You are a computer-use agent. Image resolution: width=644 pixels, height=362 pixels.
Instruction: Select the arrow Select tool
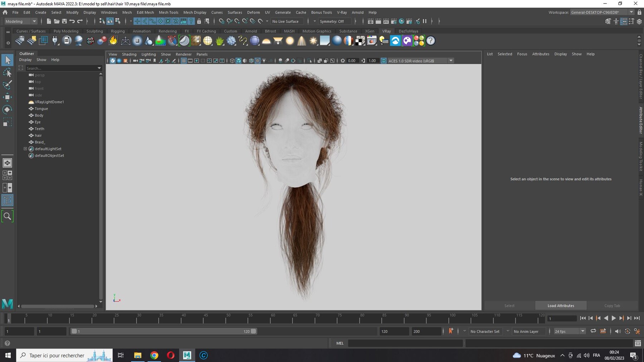point(7,60)
